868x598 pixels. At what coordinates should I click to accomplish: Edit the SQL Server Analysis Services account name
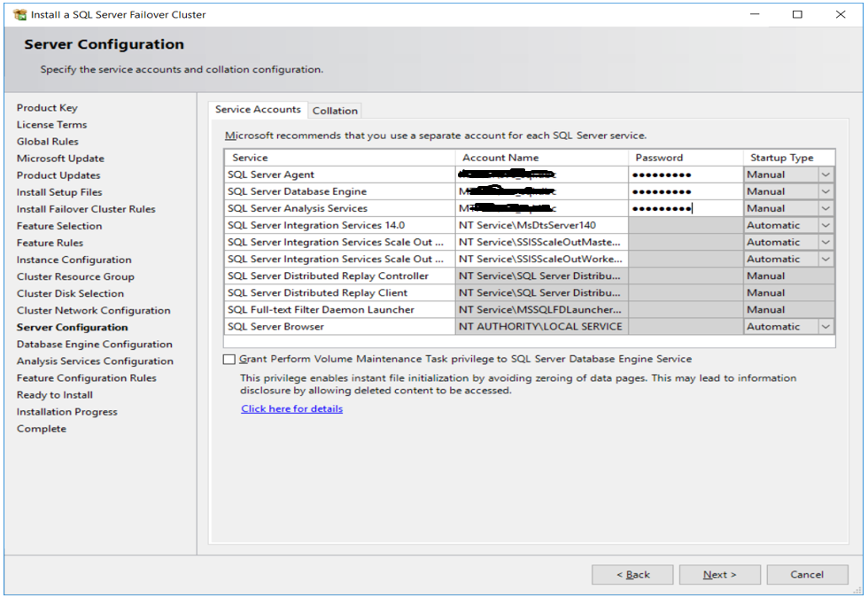(x=541, y=208)
